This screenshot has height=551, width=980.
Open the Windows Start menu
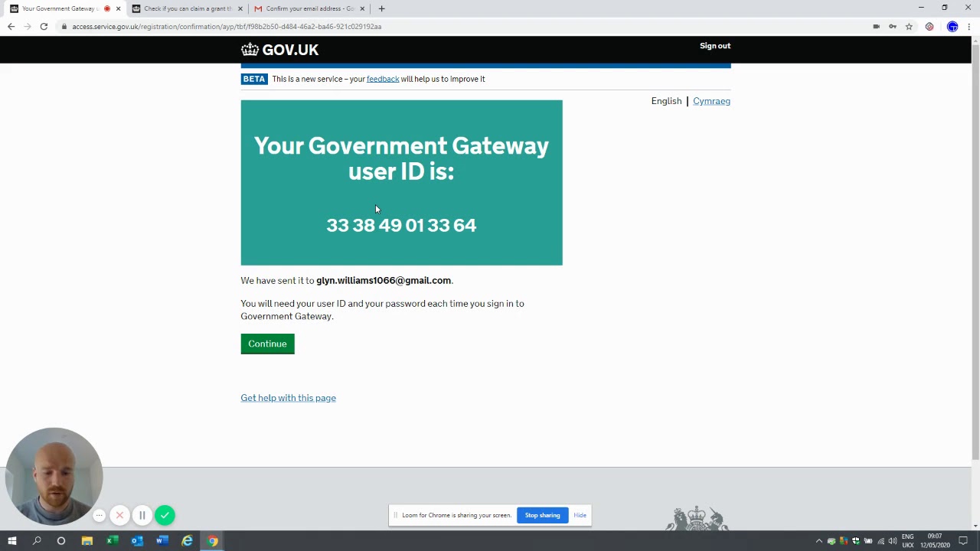point(11,541)
